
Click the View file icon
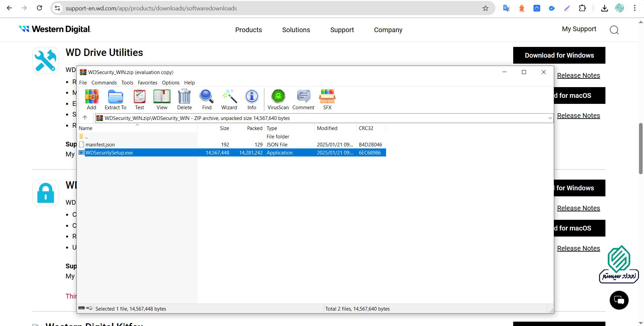(162, 100)
